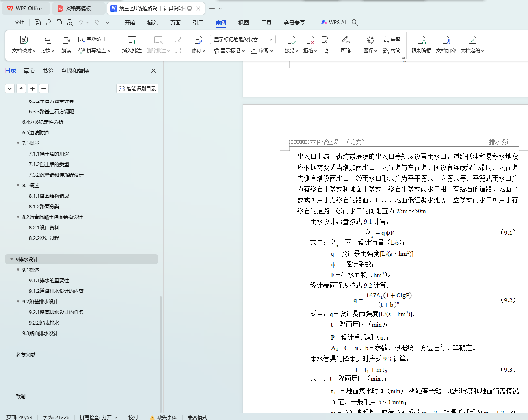
Task: Open the 显示标记的最终状态 dropdown
Action: click(x=243, y=39)
